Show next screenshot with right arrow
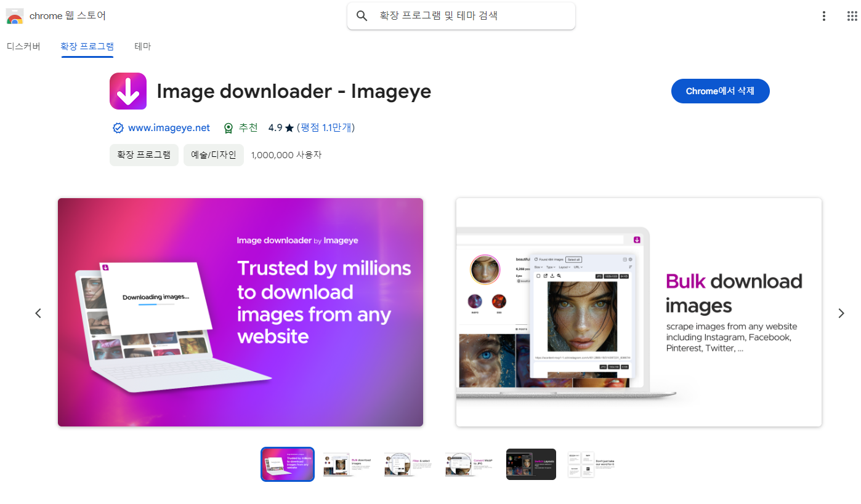 click(x=841, y=313)
